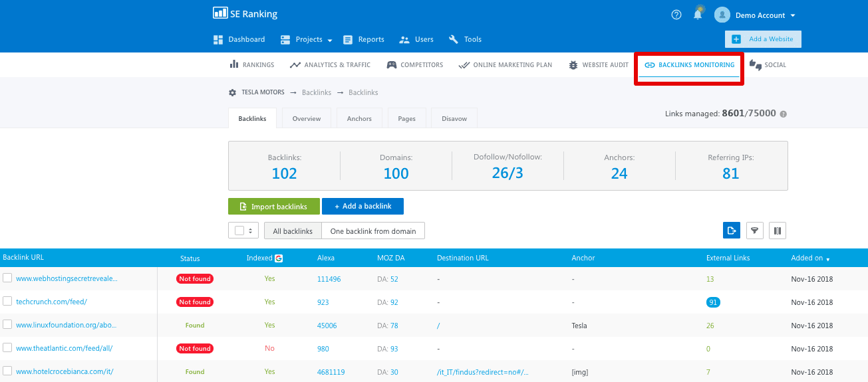Open destination URL /it_IT/findus?redirect
Viewport: 868px width, 382px height.
[x=483, y=372]
